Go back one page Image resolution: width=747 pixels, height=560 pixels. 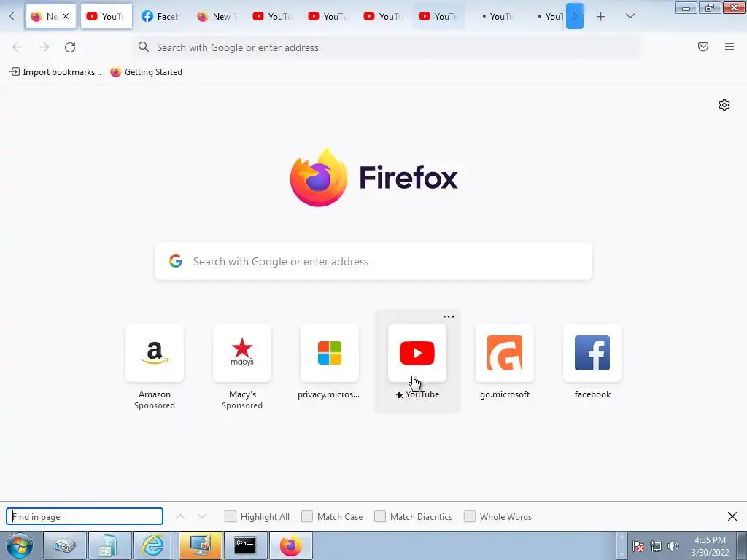(18, 47)
